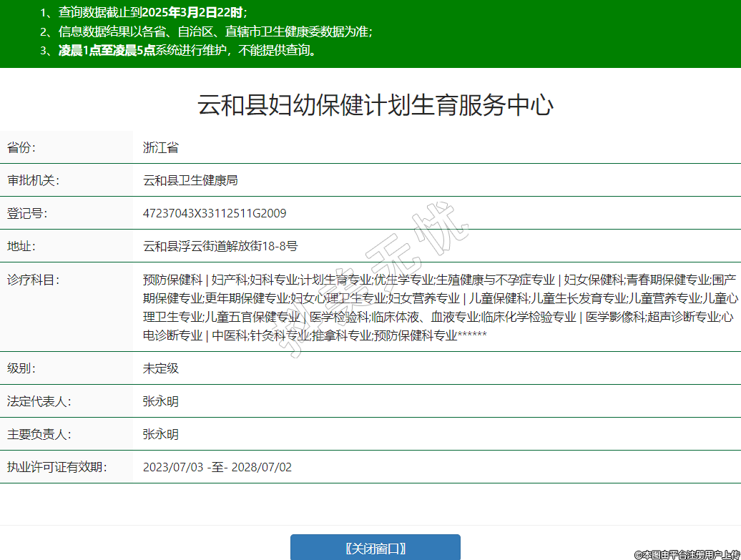Click the data cutoff notice 2025年3月2日22时
This screenshot has height=560, width=741.
(x=193, y=12)
